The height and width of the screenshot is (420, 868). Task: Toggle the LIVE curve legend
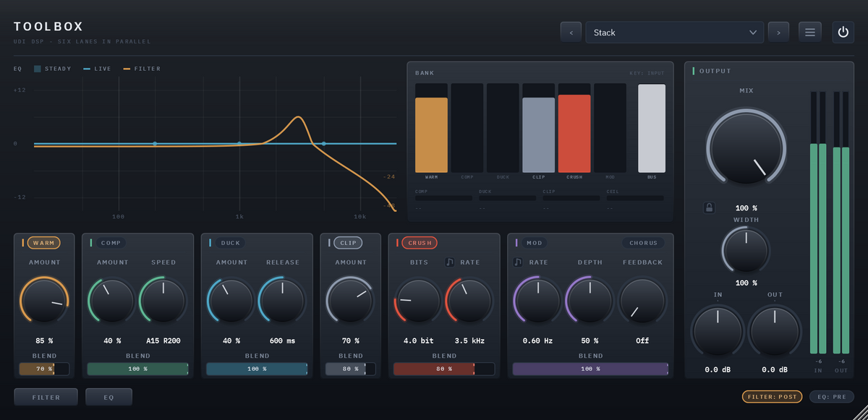pyautogui.click(x=98, y=69)
